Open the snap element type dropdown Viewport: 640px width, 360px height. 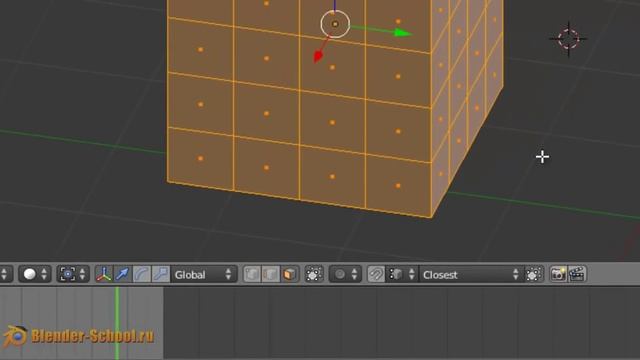tap(402, 274)
